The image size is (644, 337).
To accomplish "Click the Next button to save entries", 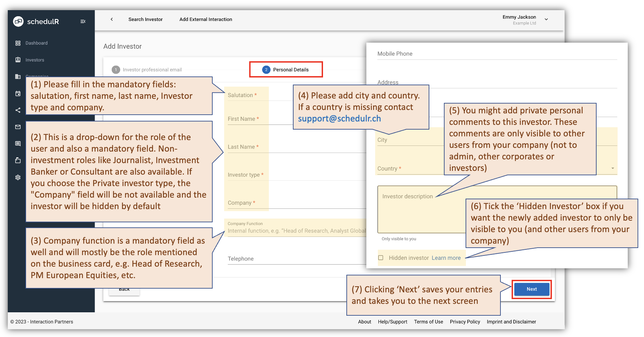I will (531, 289).
